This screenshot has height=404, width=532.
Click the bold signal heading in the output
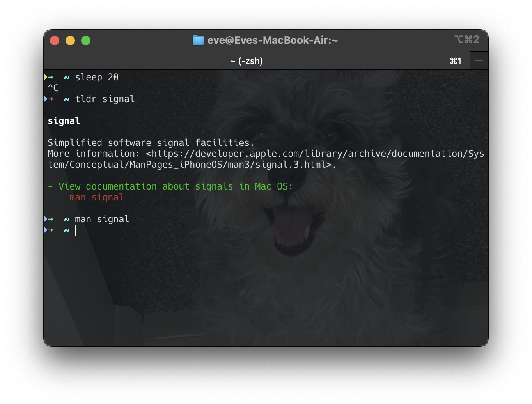tap(64, 121)
